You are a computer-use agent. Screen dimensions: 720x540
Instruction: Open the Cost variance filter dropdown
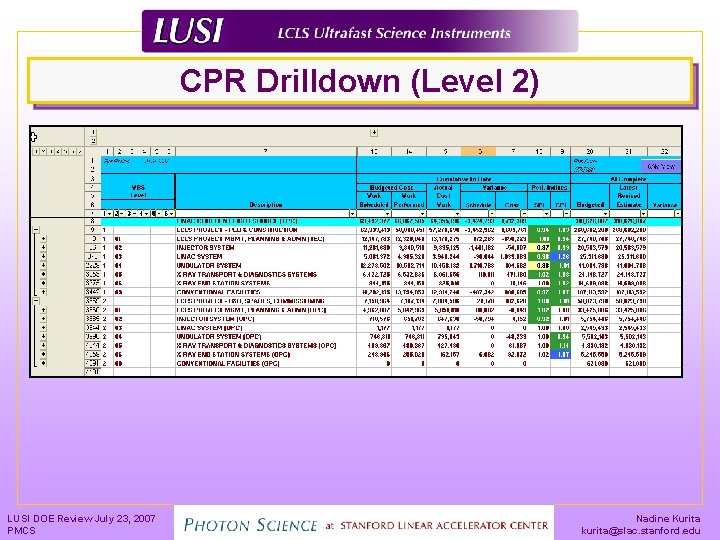click(x=523, y=214)
